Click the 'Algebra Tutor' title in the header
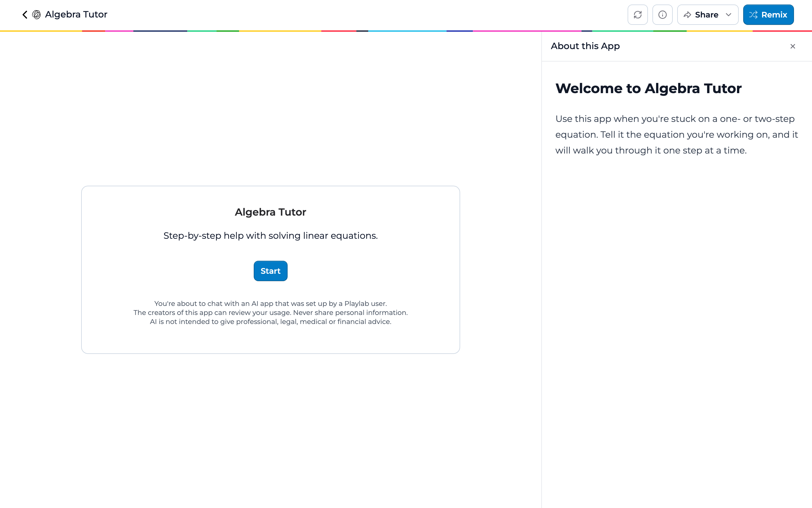 click(76, 14)
